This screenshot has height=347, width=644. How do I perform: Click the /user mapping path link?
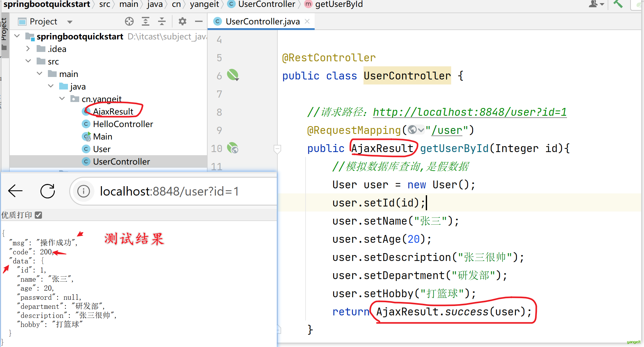click(447, 130)
